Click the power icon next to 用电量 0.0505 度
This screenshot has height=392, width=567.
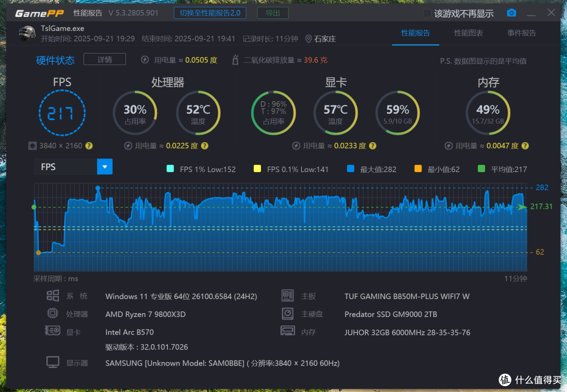click(x=145, y=60)
